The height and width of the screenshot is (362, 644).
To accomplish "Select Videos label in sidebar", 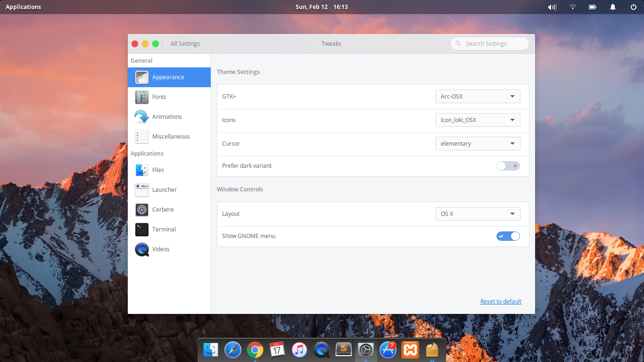I will (161, 249).
